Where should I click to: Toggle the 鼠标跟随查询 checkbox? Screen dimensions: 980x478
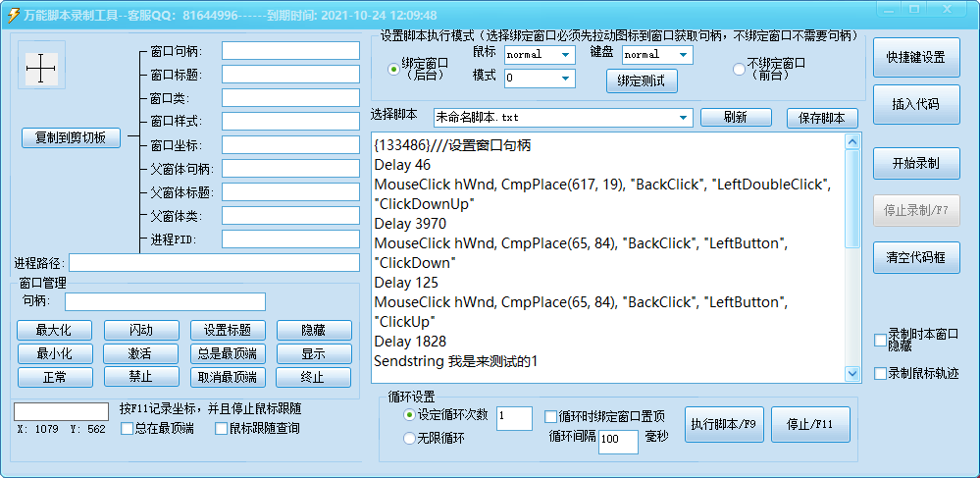221,428
